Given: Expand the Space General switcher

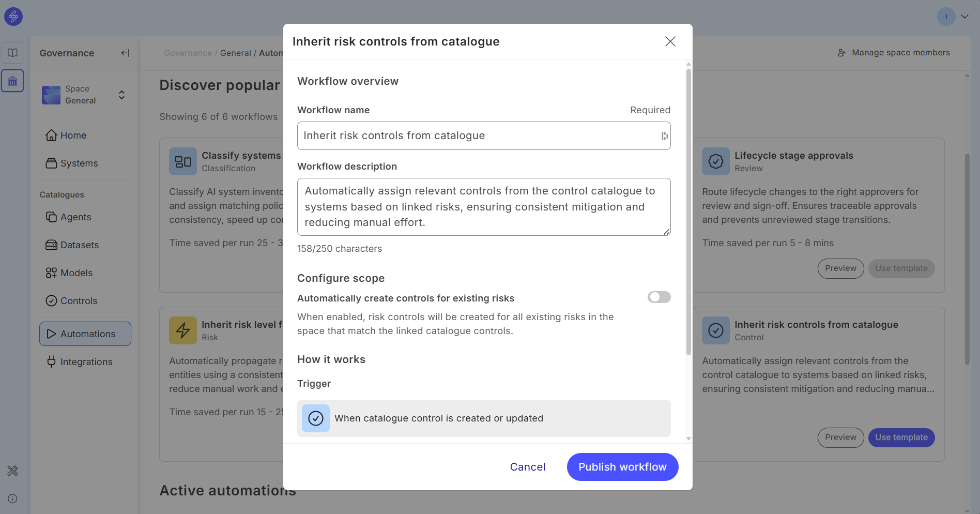Looking at the screenshot, I should click(x=121, y=95).
